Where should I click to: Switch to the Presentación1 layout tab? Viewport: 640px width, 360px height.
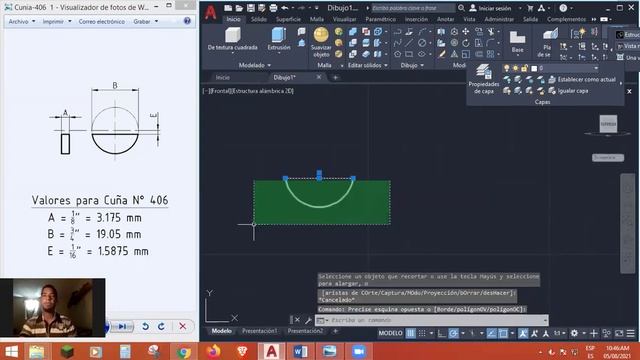point(260,331)
